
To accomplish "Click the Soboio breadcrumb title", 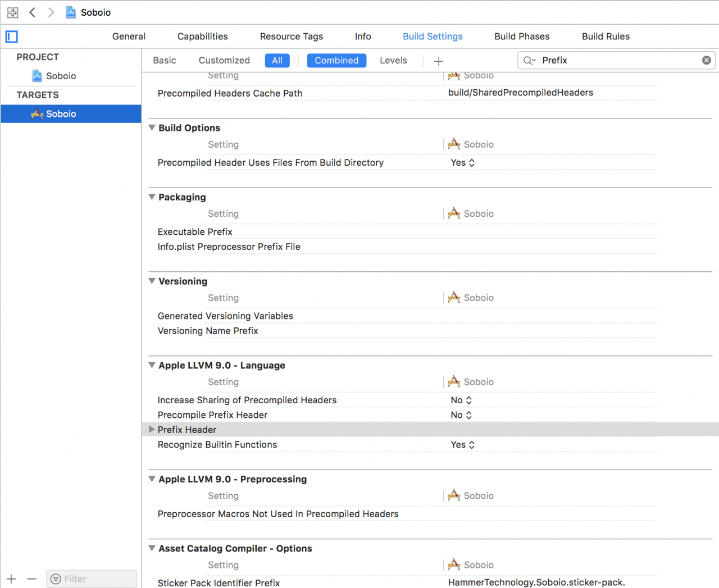I will pos(95,12).
